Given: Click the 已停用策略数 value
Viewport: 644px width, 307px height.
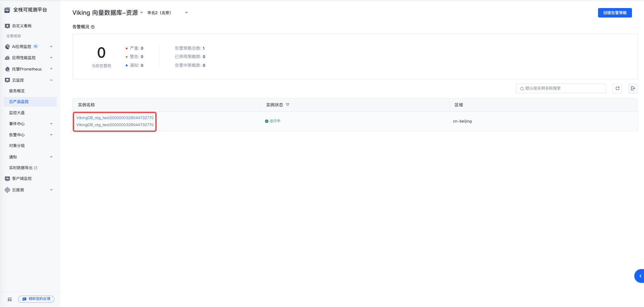Looking at the screenshot, I should (204, 57).
